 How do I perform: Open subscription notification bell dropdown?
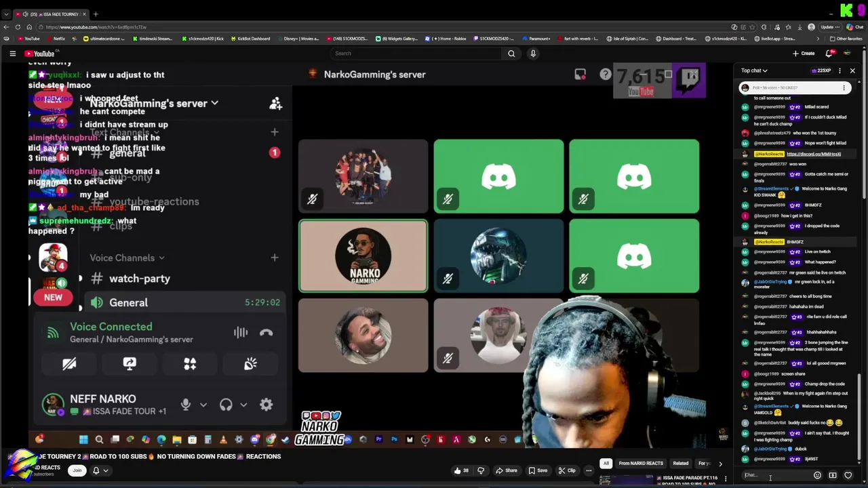100,470
